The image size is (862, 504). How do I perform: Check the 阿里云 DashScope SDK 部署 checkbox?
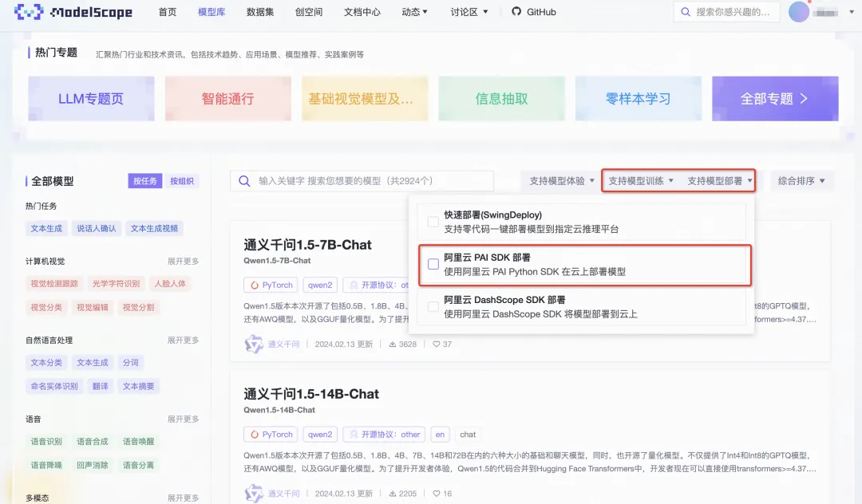click(433, 306)
